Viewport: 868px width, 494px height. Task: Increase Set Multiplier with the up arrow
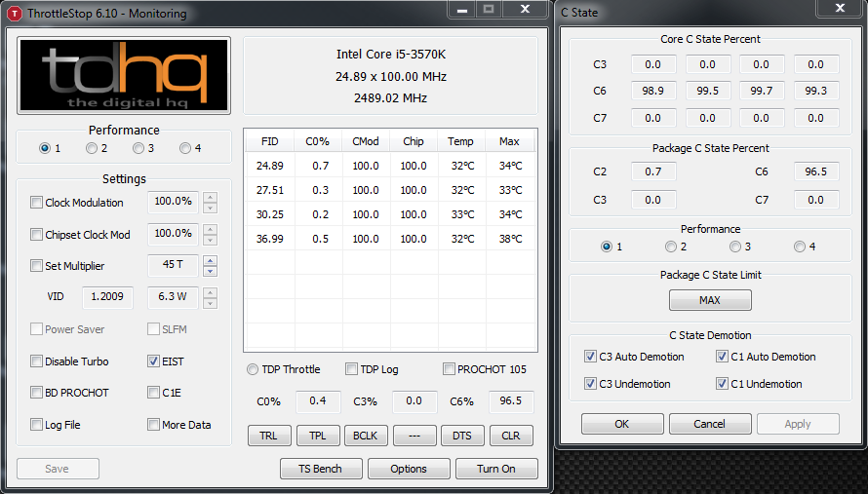pos(210,260)
